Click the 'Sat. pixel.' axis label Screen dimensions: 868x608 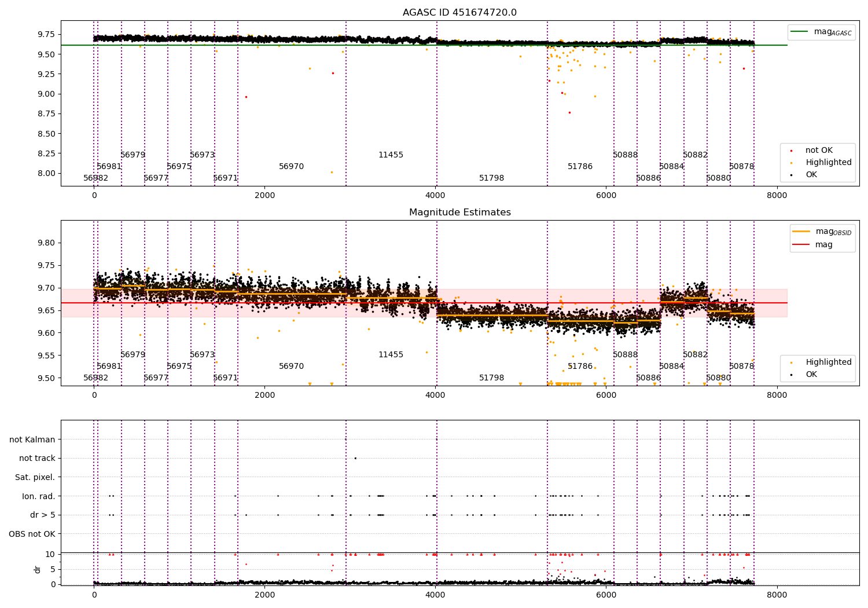(x=35, y=478)
